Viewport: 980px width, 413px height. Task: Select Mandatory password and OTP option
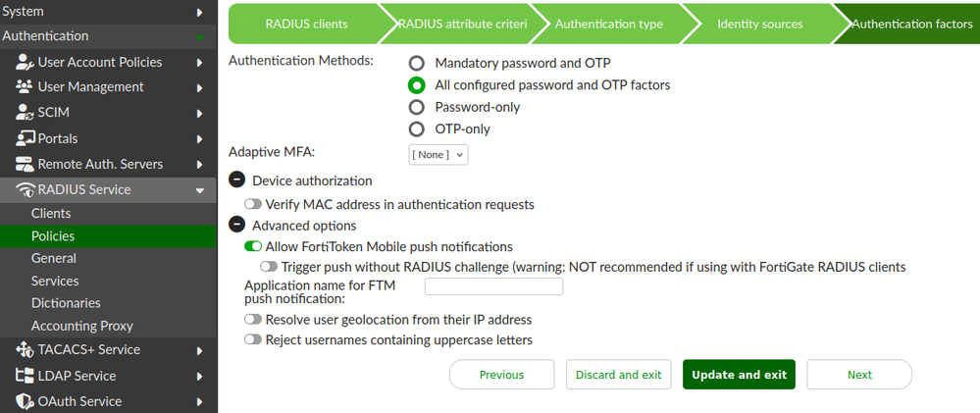417,63
